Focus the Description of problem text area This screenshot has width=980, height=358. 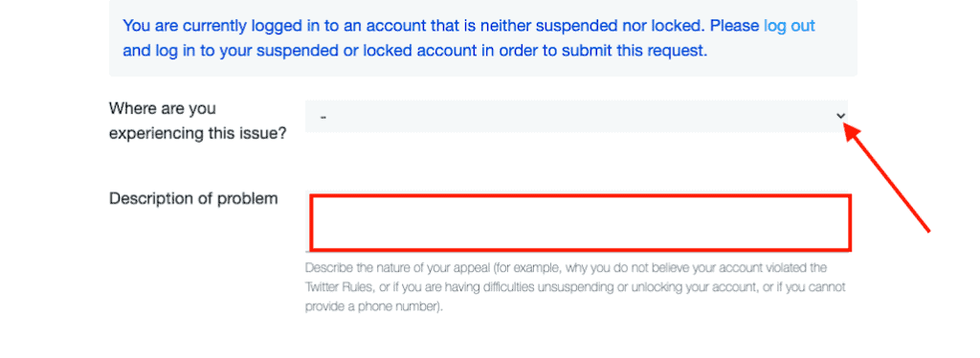580,222
